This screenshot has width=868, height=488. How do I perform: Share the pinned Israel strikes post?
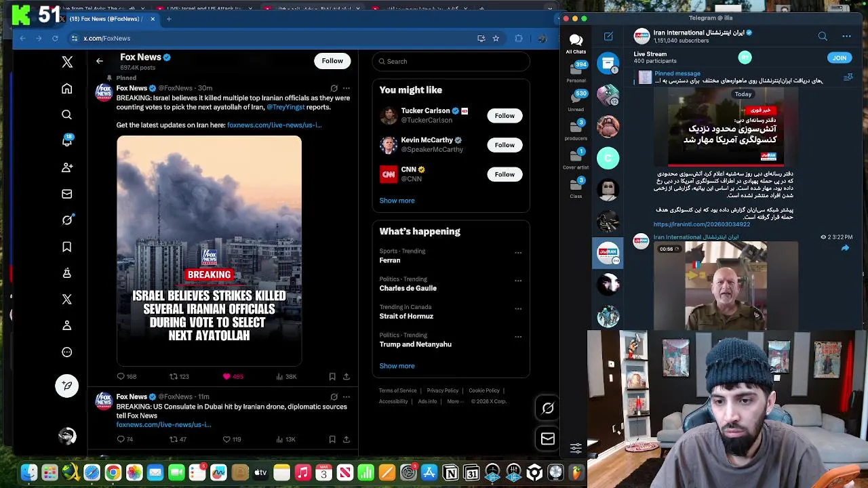coord(347,376)
